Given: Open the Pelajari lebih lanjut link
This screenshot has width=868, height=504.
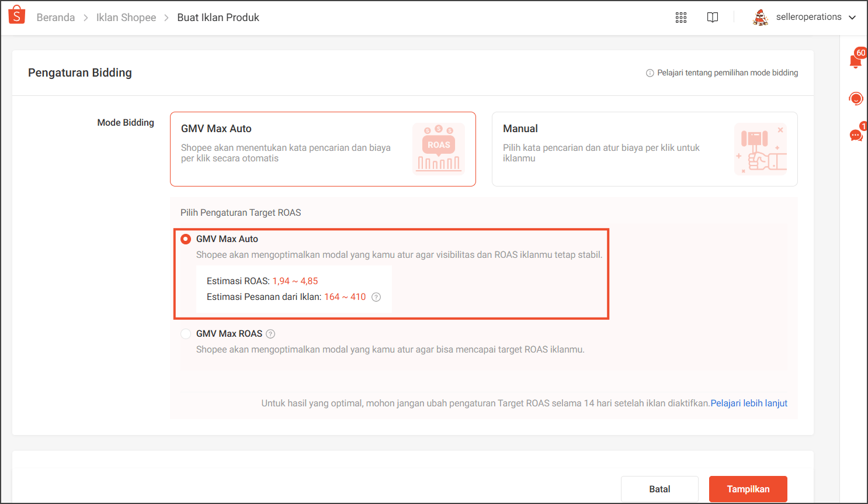Looking at the screenshot, I should click(749, 403).
